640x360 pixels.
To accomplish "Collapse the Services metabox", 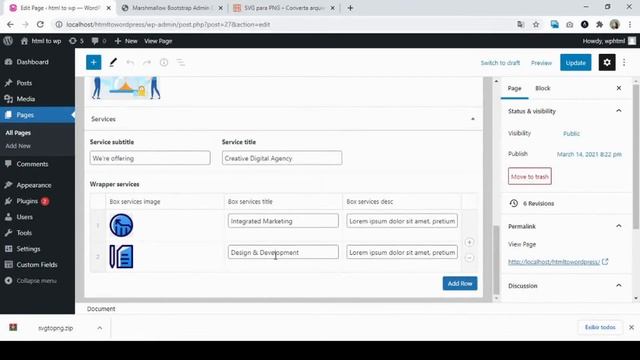I will [473, 119].
